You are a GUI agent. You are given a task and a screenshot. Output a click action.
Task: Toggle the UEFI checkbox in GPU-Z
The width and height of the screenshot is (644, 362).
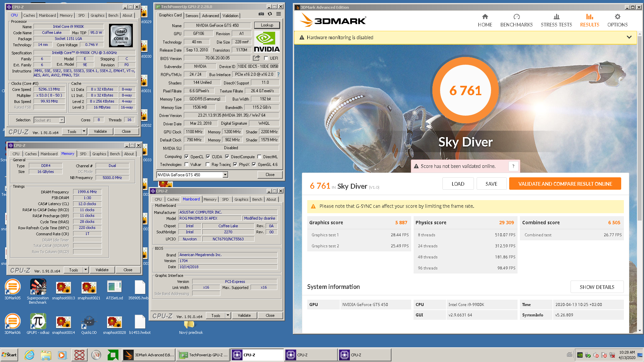click(266, 58)
